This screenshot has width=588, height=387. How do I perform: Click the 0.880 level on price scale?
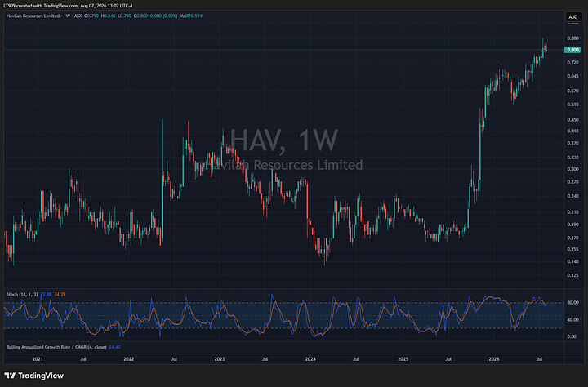coord(572,38)
